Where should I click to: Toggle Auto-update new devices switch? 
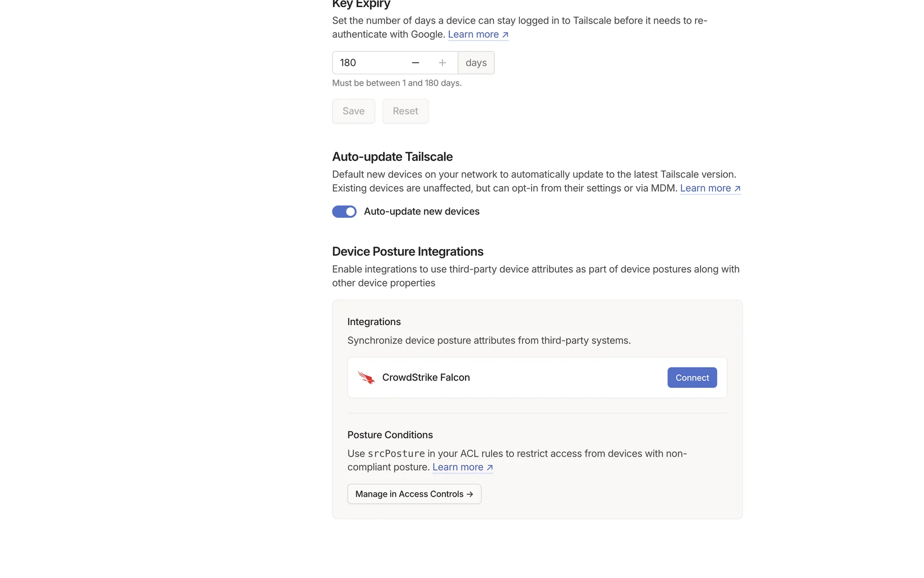point(344,211)
